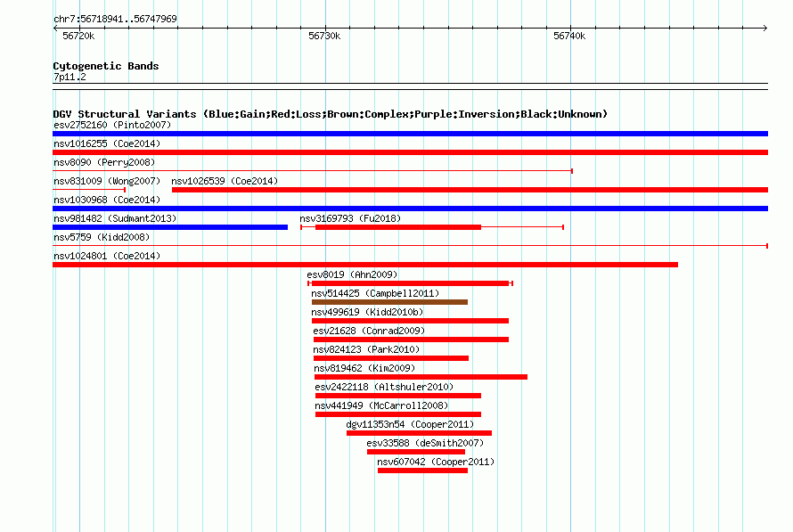Click the red nsv1026539 loss bar
Viewport: 793px width, 532px height.
point(470,190)
